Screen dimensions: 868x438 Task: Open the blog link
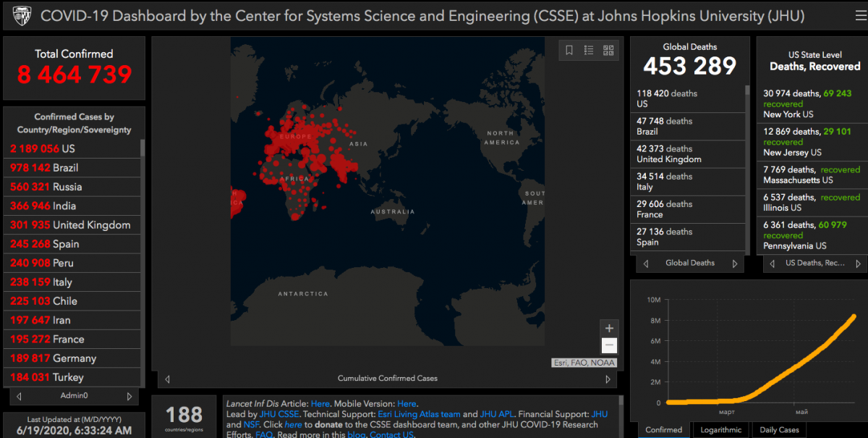(357, 434)
